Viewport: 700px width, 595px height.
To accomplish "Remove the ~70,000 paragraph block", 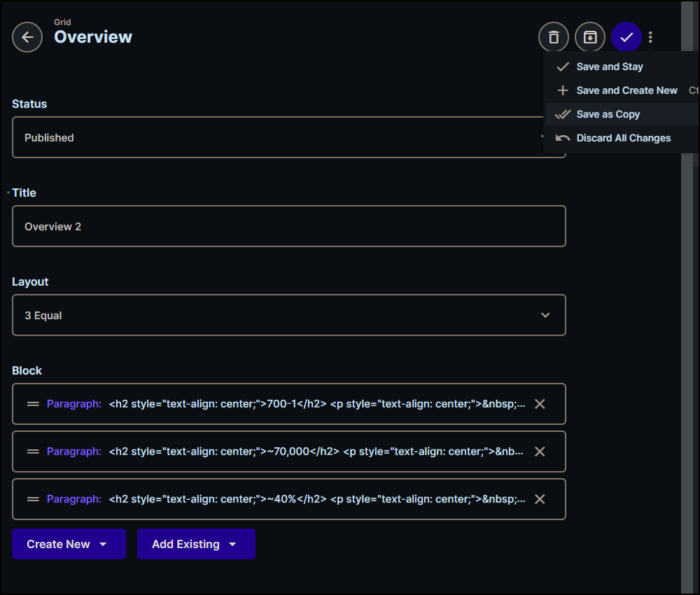I will pos(540,451).
